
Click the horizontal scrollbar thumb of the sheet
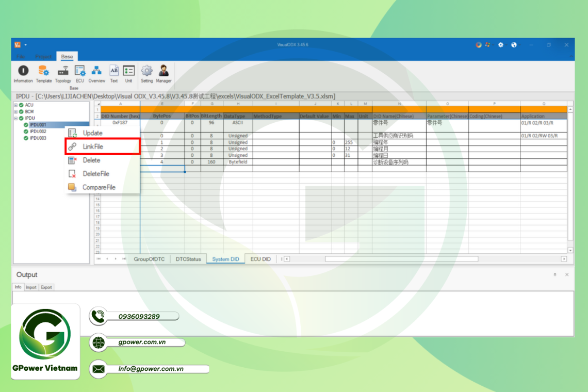(x=401, y=259)
